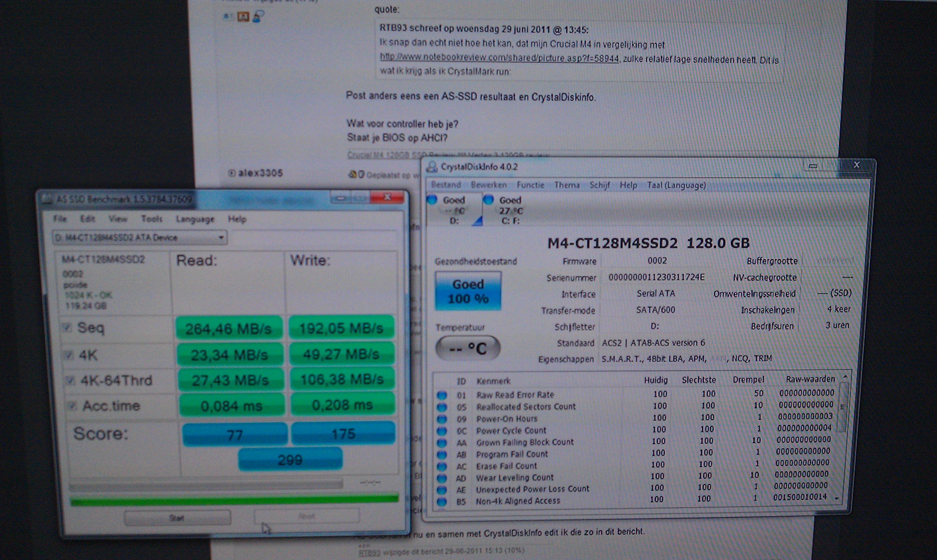Click the Kenmerk column header
The image size is (937, 560).
click(493, 381)
